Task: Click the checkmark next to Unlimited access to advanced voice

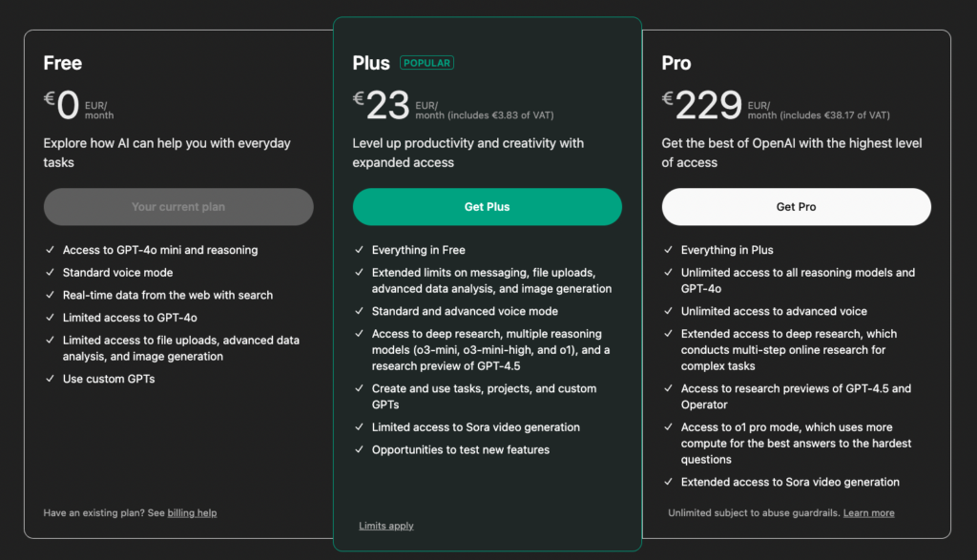Action: point(668,311)
